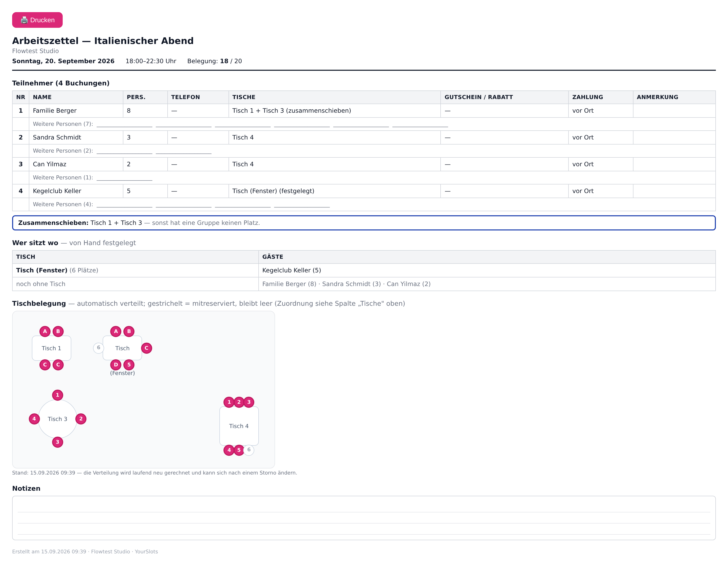
Task: Click the Notizen notes field
Action: (364, 518)
